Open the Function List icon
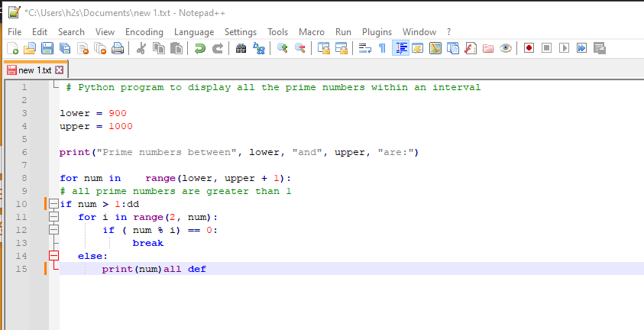This screenshot has width=644, height=330. click(471, 48)
